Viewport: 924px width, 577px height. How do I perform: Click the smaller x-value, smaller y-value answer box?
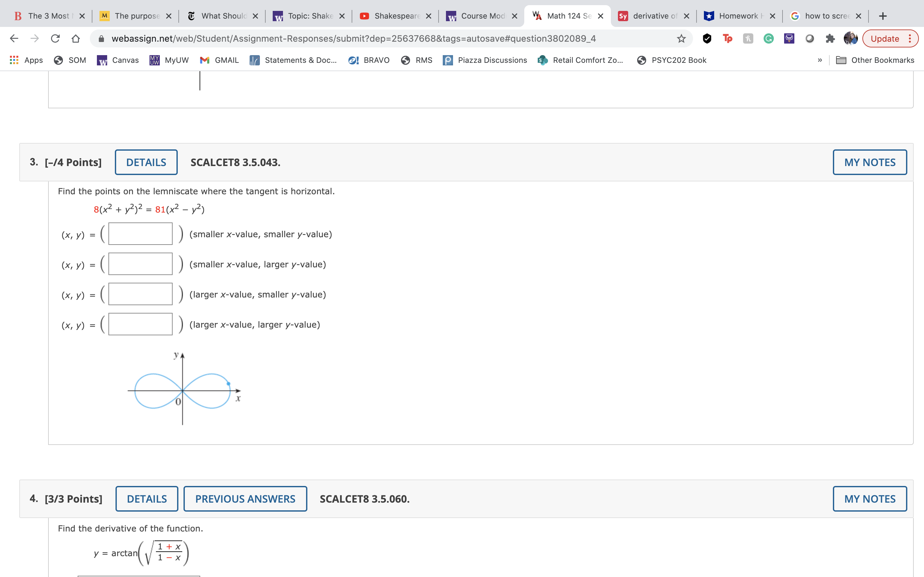[140, 234]
